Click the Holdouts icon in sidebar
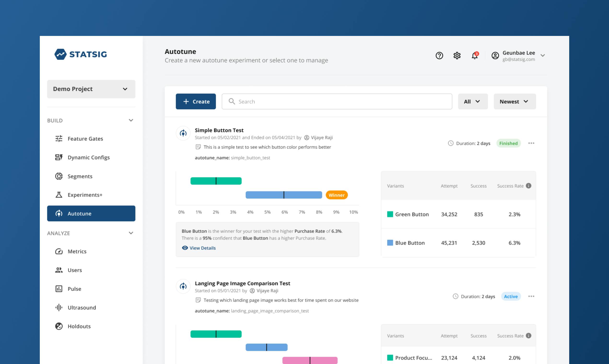Image resolution: width=609 pixels, height=364 pixels. coord(59,326)
